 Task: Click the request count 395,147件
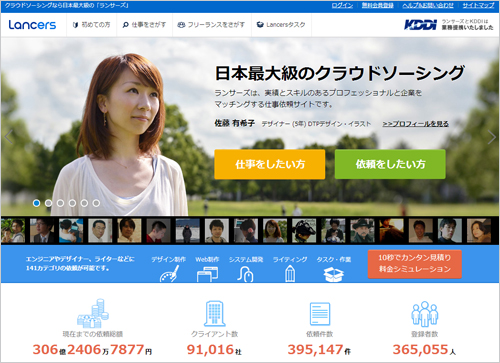pos(319,350)
